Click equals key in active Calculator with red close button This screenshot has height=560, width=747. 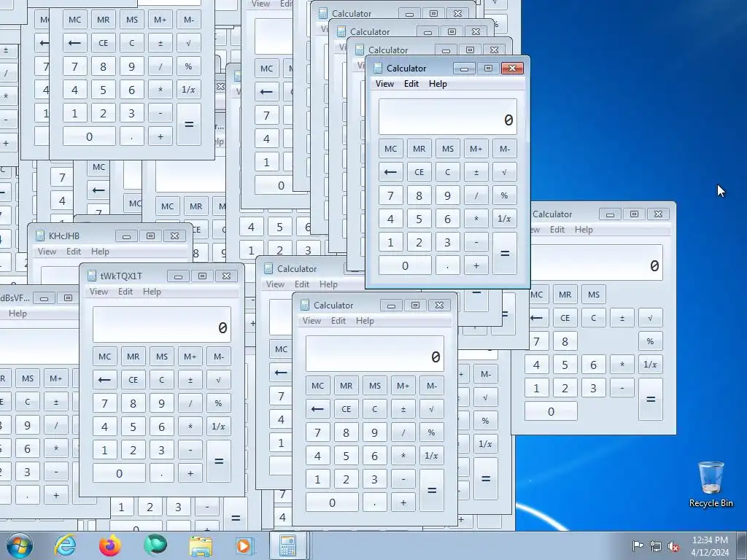click(505, 253)
